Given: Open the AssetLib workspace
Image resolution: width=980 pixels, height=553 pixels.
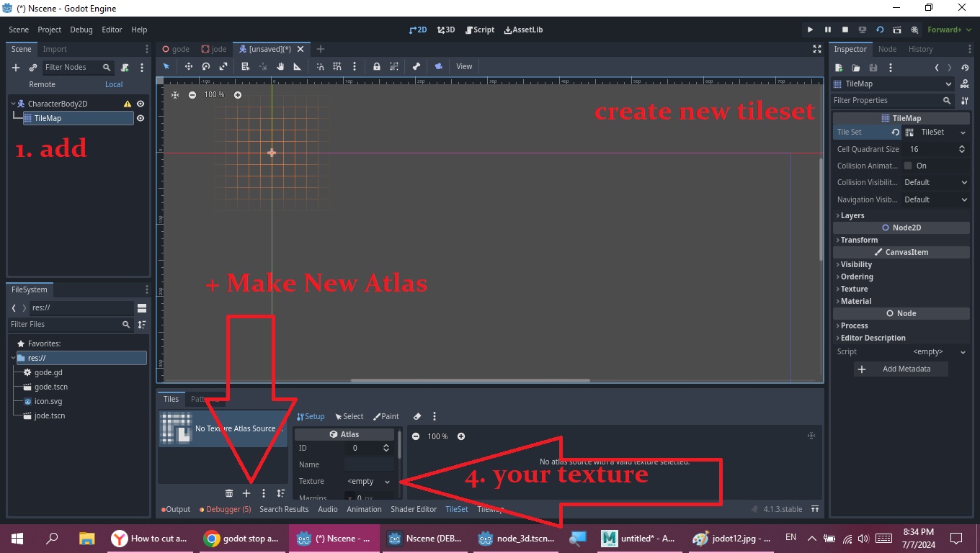Looking at the screenshot, I should click(523, 30).
